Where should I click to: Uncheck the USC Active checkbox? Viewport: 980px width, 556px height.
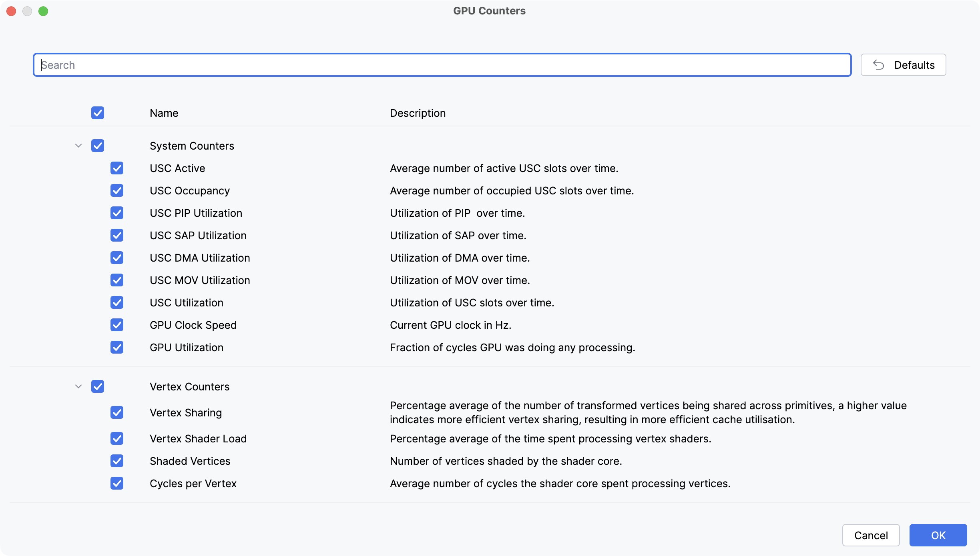(117, 168)
